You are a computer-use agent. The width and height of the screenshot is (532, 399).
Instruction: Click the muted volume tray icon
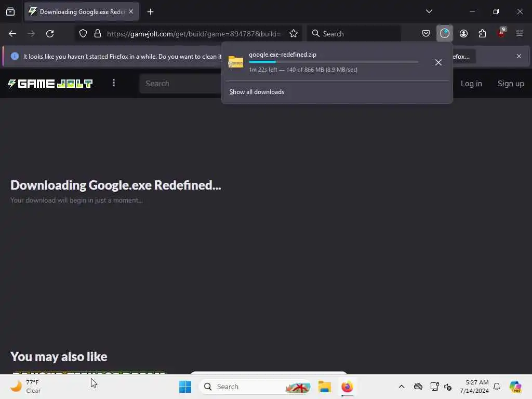(x=448, y=387)
